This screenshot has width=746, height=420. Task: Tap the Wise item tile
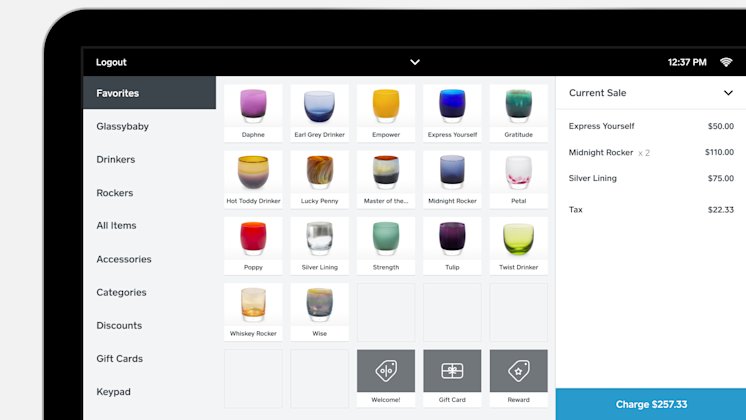click(x=319, y=312)
